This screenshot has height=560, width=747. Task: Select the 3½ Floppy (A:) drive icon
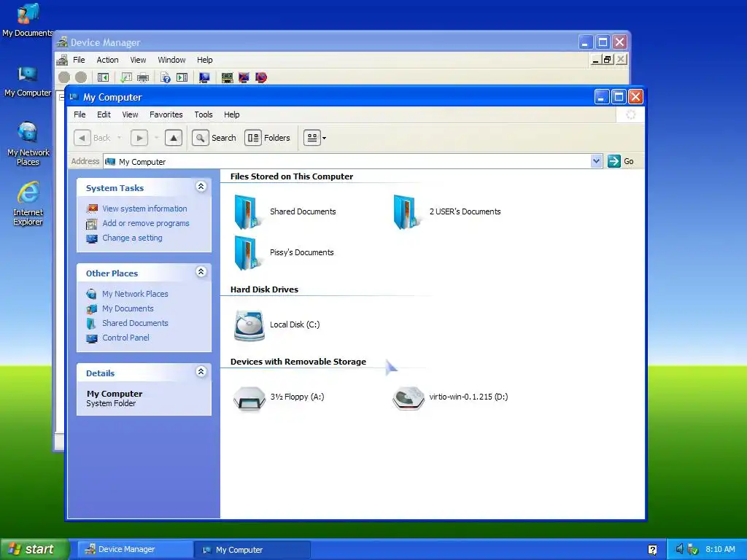point(249,397)
